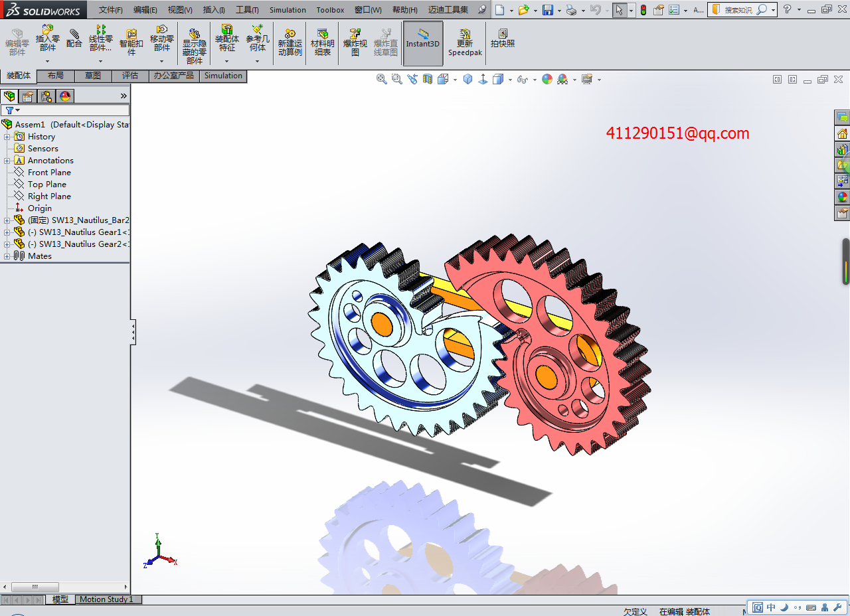This screenshot has width=850, height=616.
Task: Click Zoom to Area icon
Action: (397, 79)
